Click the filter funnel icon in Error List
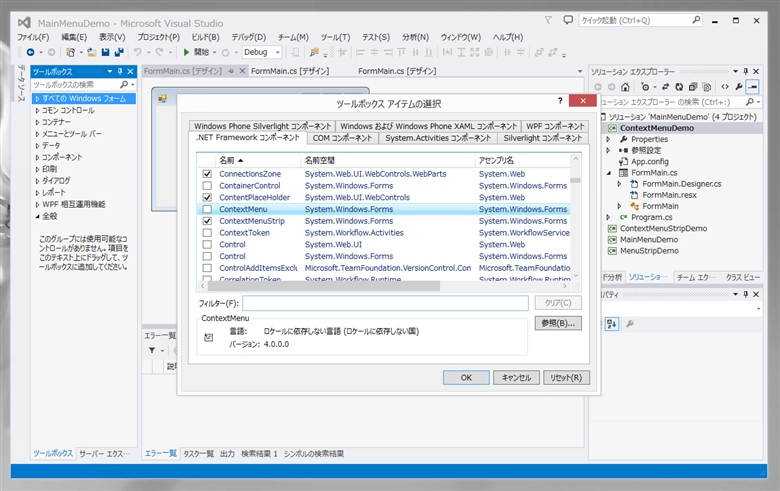Image resolution: width=780 pixels, height=491 pixels. [x=152, y=350]
